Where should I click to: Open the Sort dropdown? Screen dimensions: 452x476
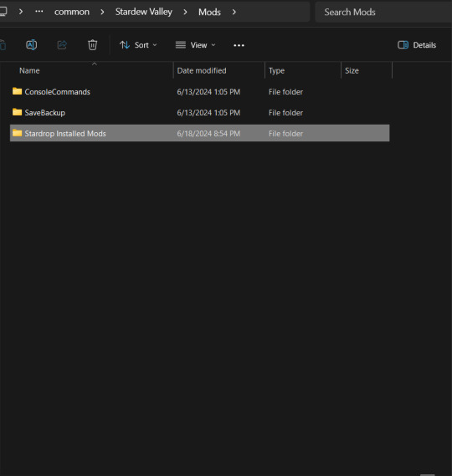(x=138, y=45)
